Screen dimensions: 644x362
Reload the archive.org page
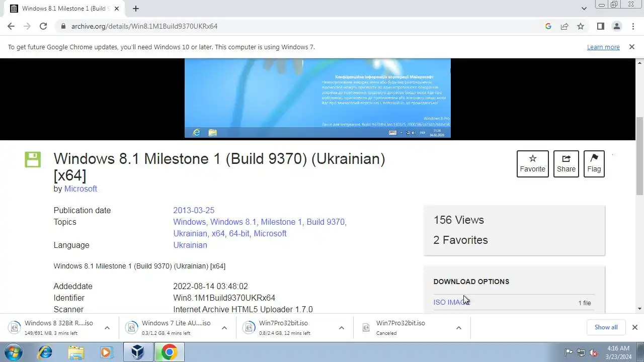point(43,26)
